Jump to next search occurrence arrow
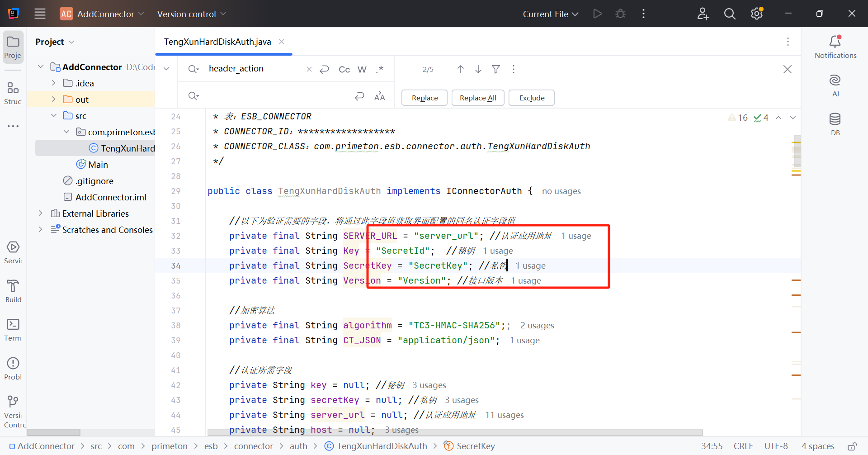The image size is (868, 455). click(478, 69)
